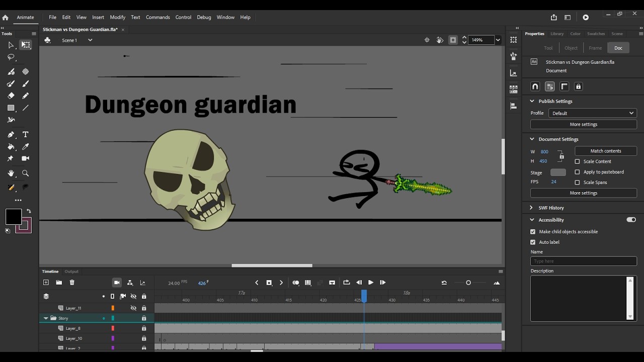Viewport: 644px width, 362px height.
Task: Click the Quick Share icon in title bar
Action: click(x=553, y=17)
